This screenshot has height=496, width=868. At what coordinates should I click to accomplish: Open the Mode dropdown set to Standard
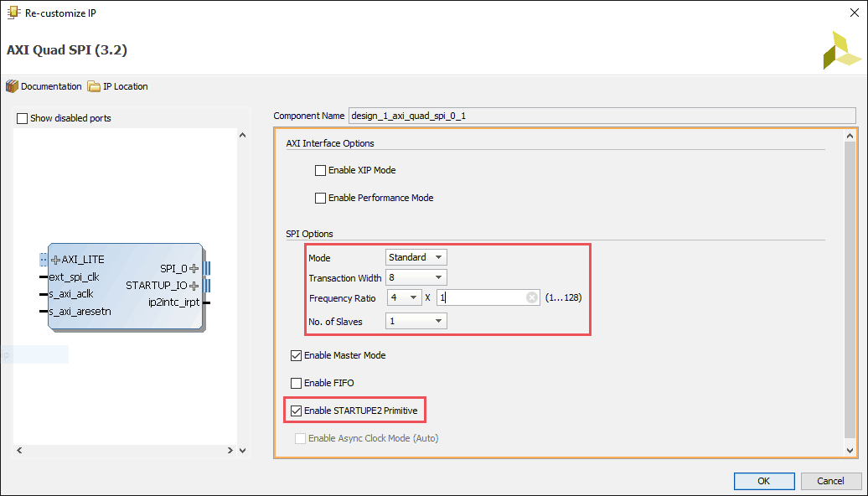pyautogui.click(x=416, y=257)
